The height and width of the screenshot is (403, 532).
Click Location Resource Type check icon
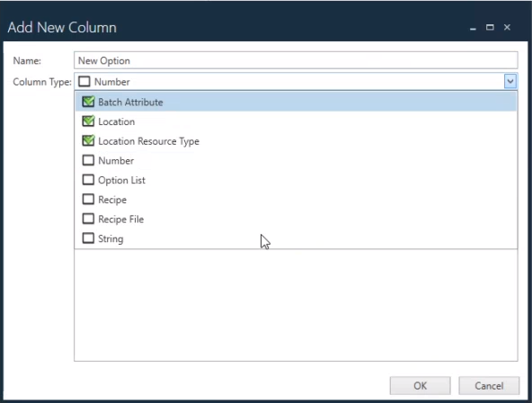88,140
